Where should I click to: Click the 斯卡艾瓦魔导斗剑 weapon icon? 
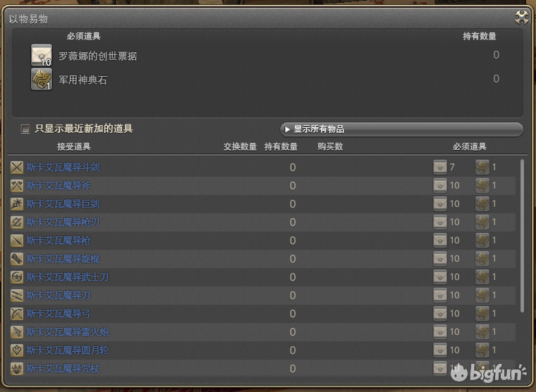[x=17, y=168]
